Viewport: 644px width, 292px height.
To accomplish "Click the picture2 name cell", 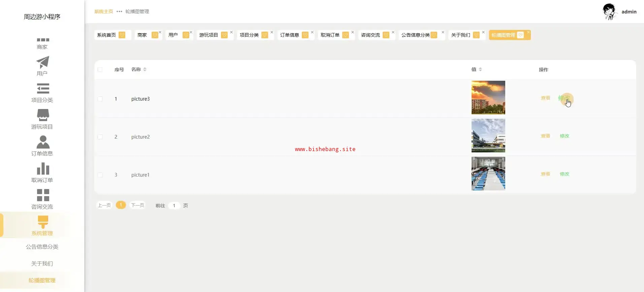I will click(140, 137).
